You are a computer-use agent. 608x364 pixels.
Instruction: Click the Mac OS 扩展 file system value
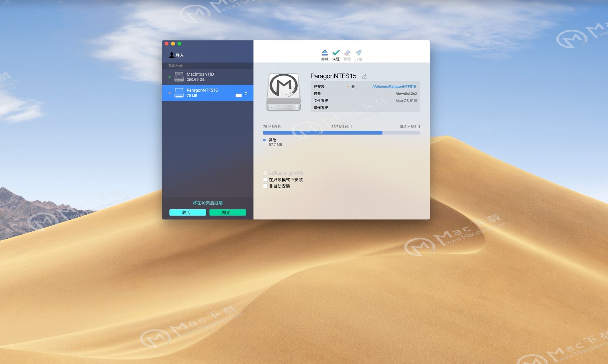point(406,101)
